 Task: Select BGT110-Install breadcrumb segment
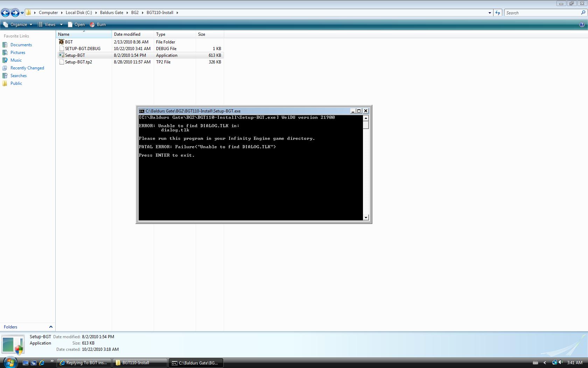point(160,13)
